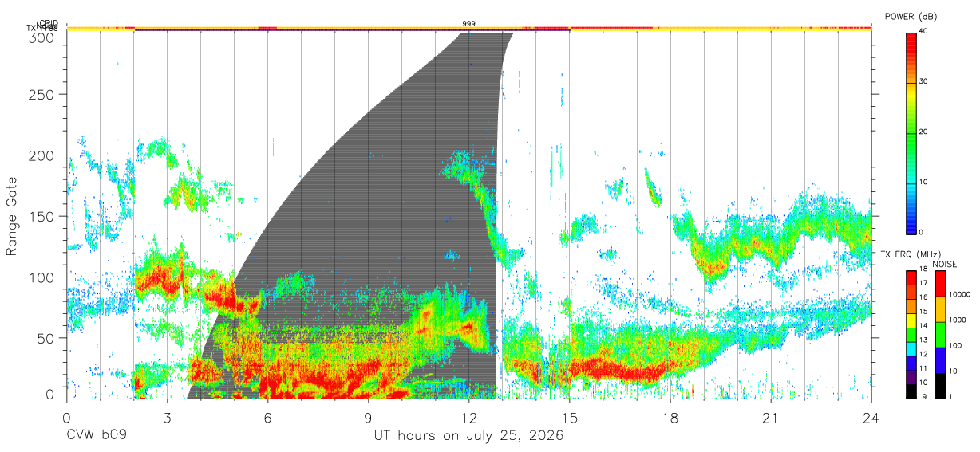
Task: Click the POWER (dB) colorbar title
Action: pos(911,16)
